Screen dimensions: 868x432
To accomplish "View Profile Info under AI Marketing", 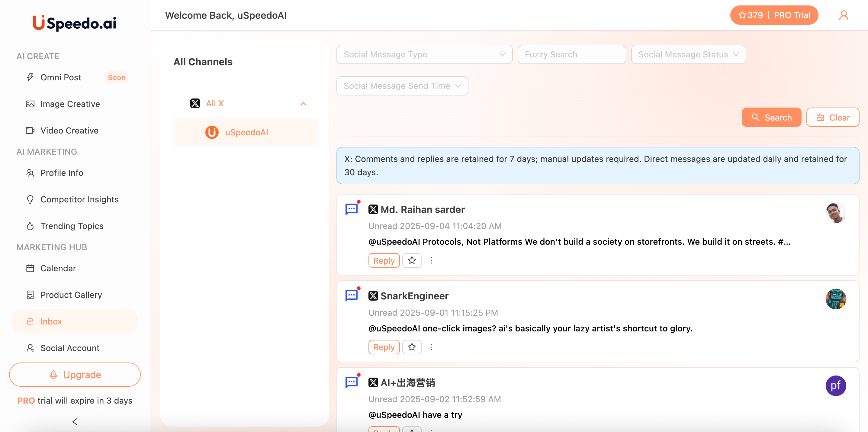I will point(62,173).
